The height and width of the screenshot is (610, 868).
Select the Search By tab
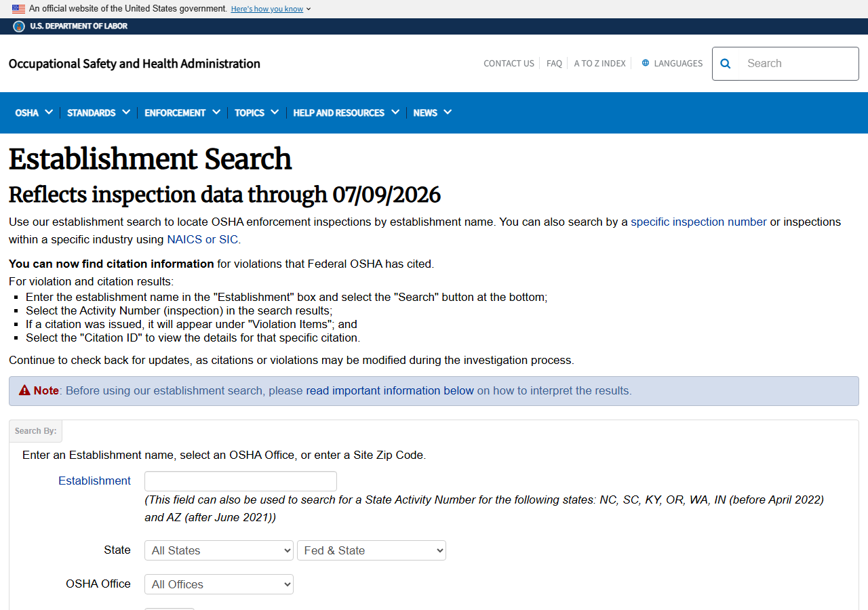click(35, 431)
